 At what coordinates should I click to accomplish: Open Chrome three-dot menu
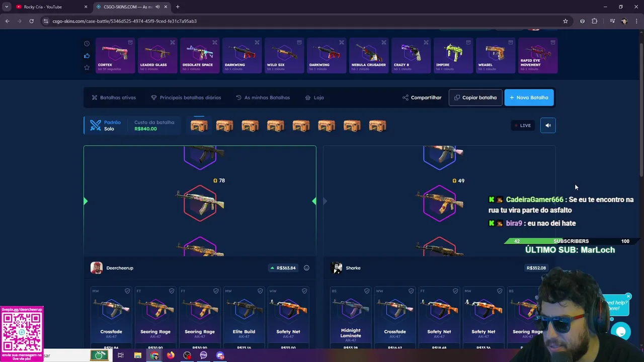[x=637, y=21]
